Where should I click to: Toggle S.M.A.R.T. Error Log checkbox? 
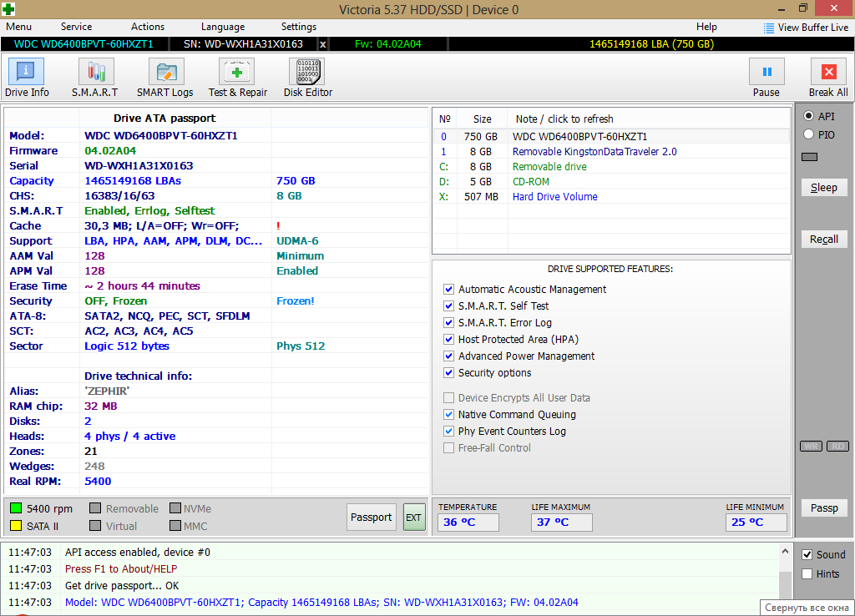(x=448, y=323)
